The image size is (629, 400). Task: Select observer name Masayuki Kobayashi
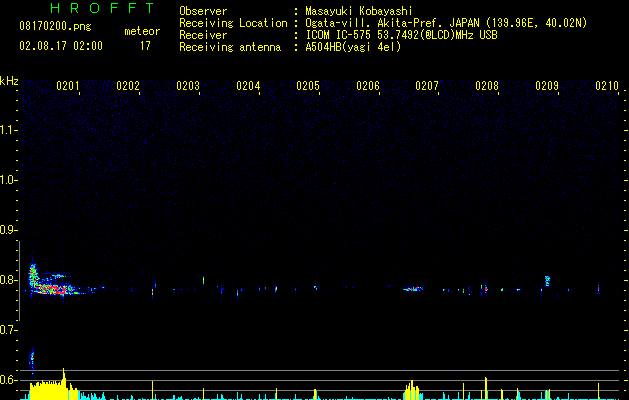[x=359, y=11]
